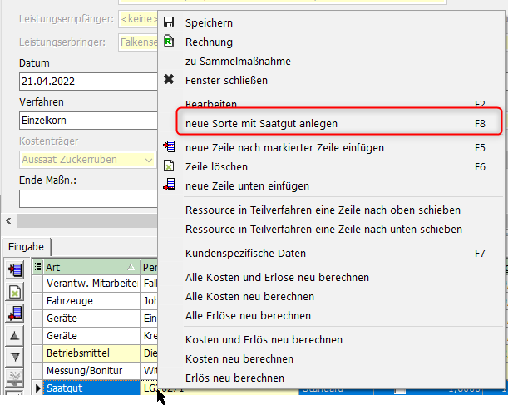The width and height of the screenshot is (508, 420).
Task: Click the Datum input field
Action: [x=87, y=81]
